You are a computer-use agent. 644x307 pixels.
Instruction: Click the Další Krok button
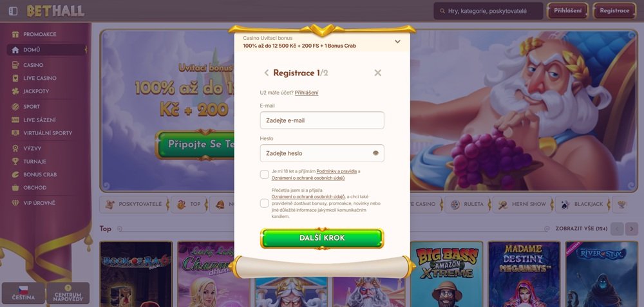(x=322, y=238)
